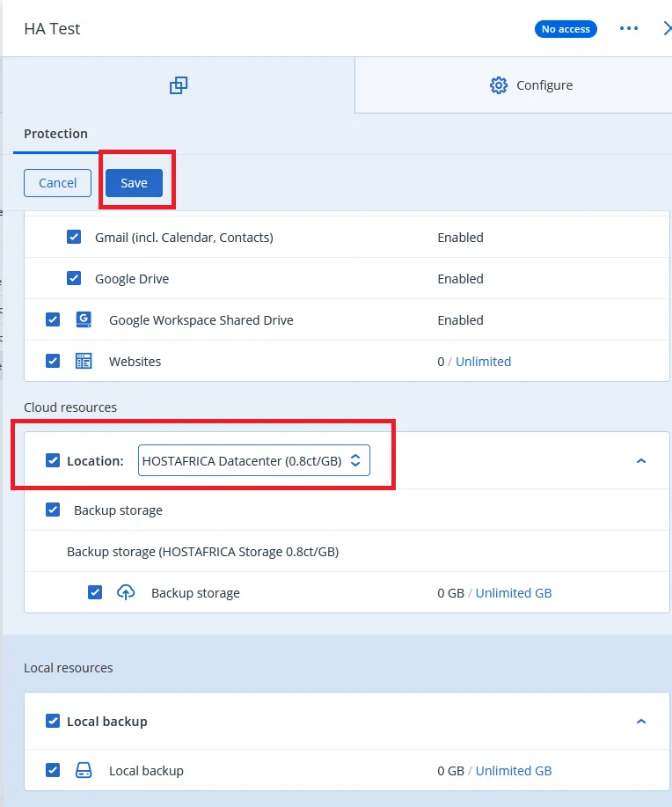Click the Local backup drive icon
The image size is (672, 807).
click(x=84, y=770)
